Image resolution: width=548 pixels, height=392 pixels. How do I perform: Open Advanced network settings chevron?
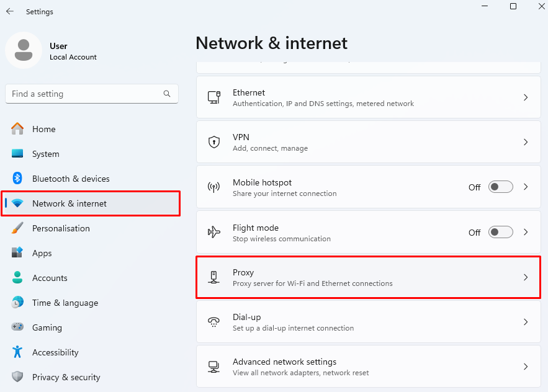point(526,367)
